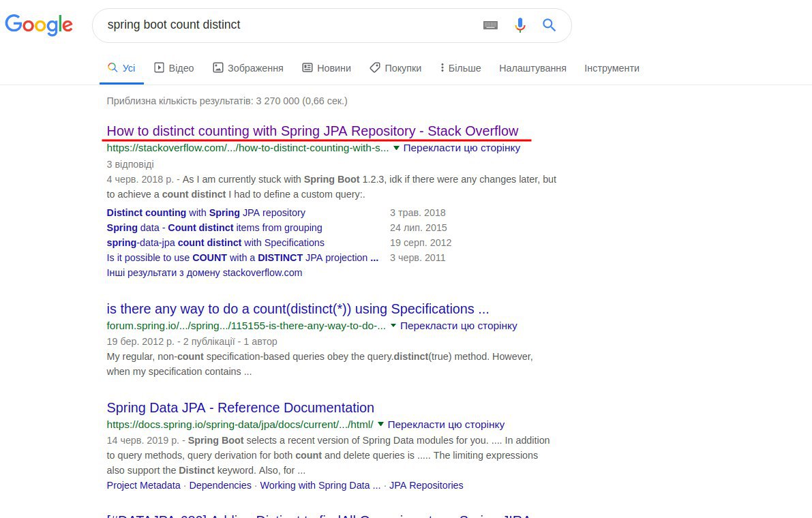Select the Усі tab

[x=121, y=67]
